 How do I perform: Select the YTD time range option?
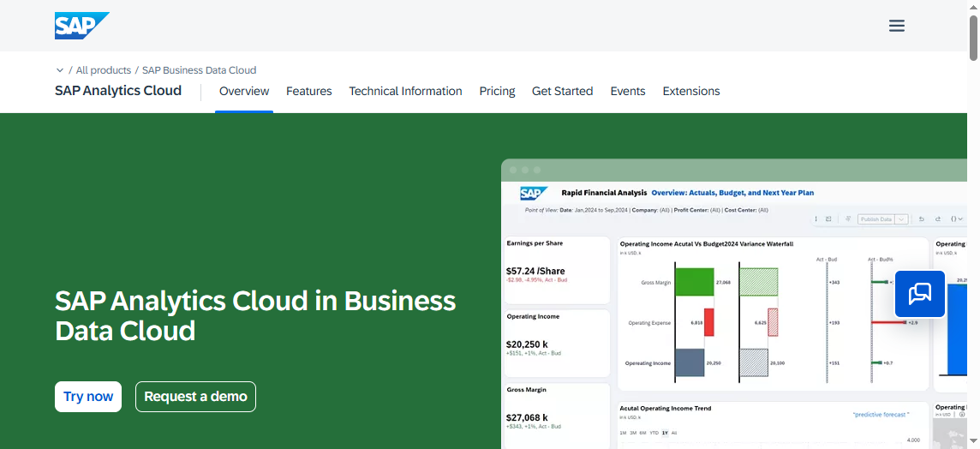654,433
